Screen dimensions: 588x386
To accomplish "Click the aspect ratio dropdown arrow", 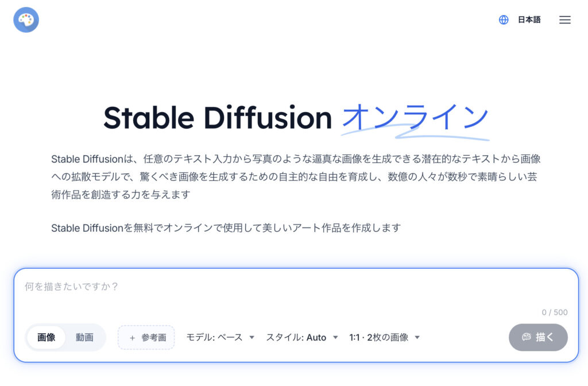I will tap(417, 337).
